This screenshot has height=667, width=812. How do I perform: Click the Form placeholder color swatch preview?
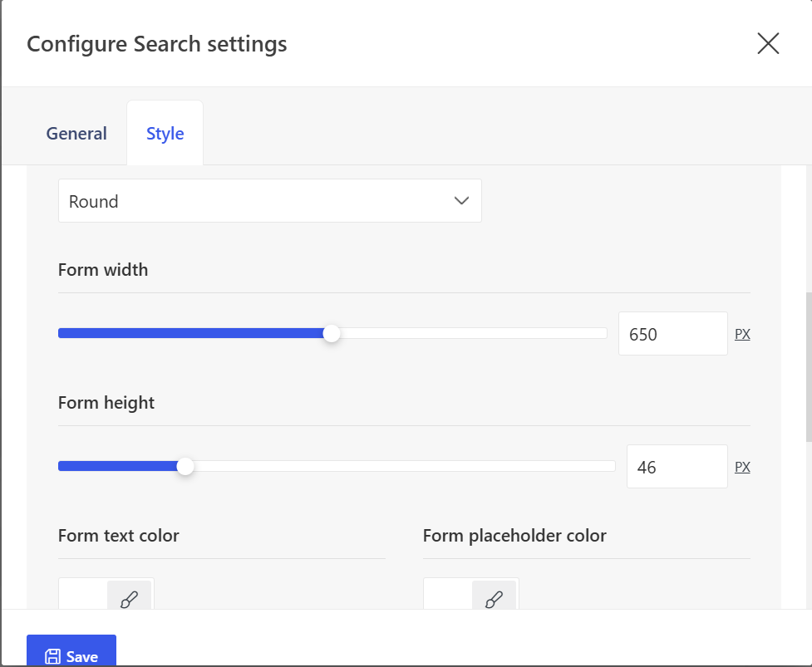point(449,595)
